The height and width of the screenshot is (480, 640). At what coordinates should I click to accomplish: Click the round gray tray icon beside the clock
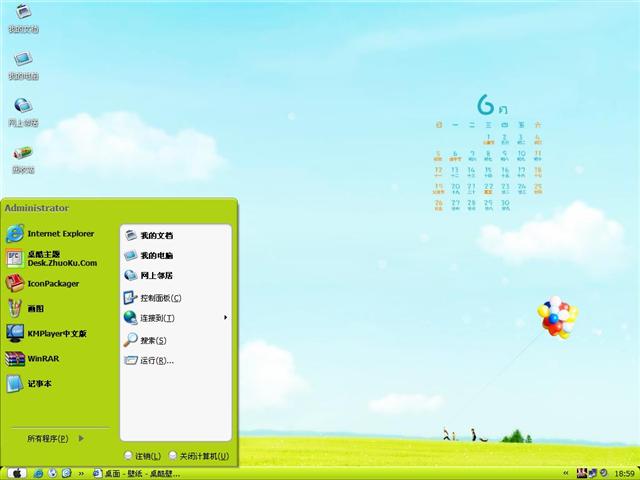pos(603,473)
